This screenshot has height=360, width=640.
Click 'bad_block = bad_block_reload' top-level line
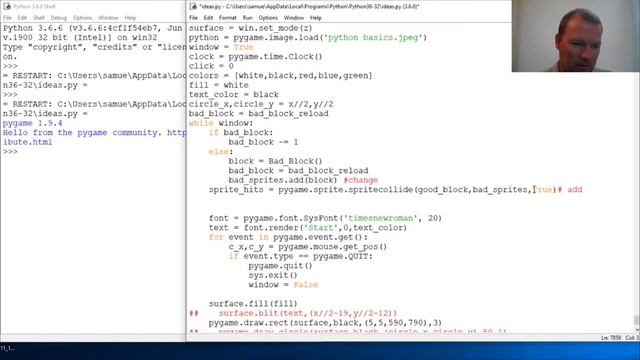click(x=258, y=113)
